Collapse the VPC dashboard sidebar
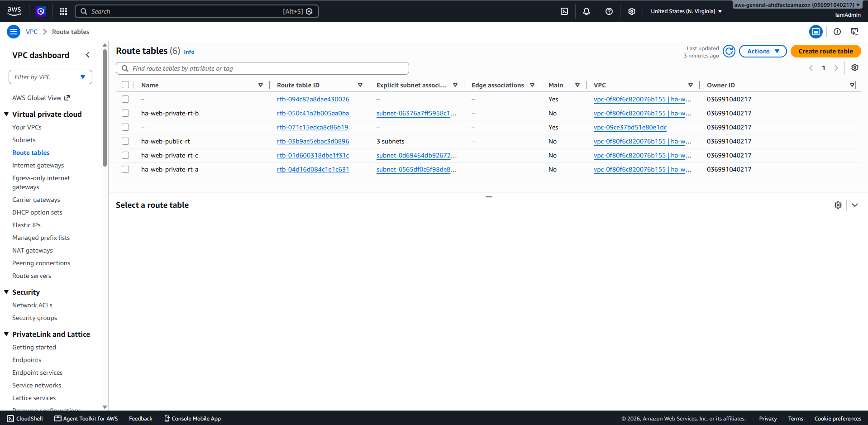Screen dimensions: 868x425 pyautogui.click(x=88, y=55)
